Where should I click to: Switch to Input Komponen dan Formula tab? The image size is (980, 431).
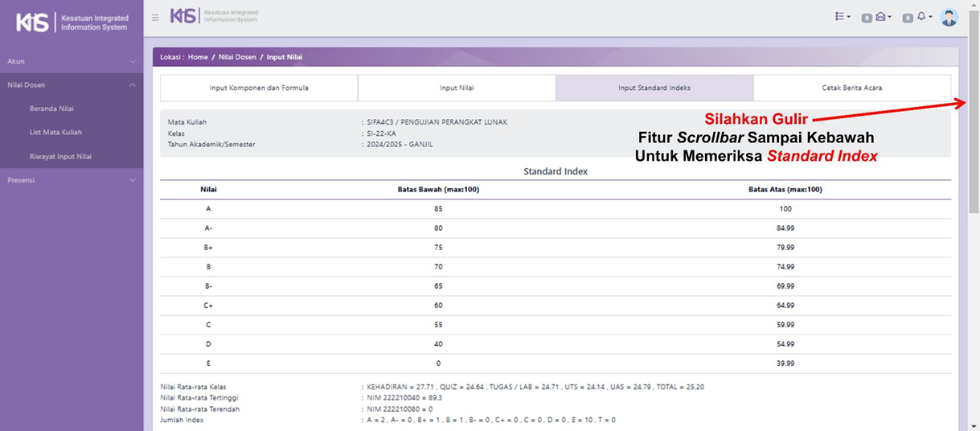[x=259, y=88]
